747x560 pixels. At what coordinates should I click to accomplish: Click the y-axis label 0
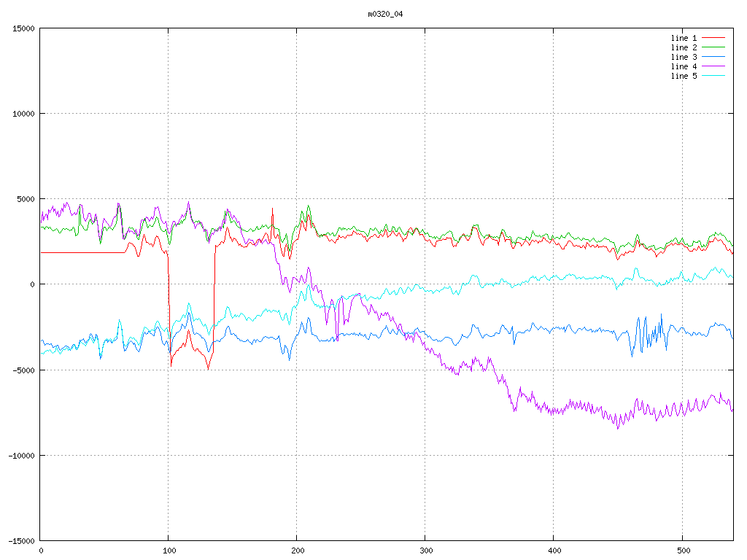(x=33, y=285)
